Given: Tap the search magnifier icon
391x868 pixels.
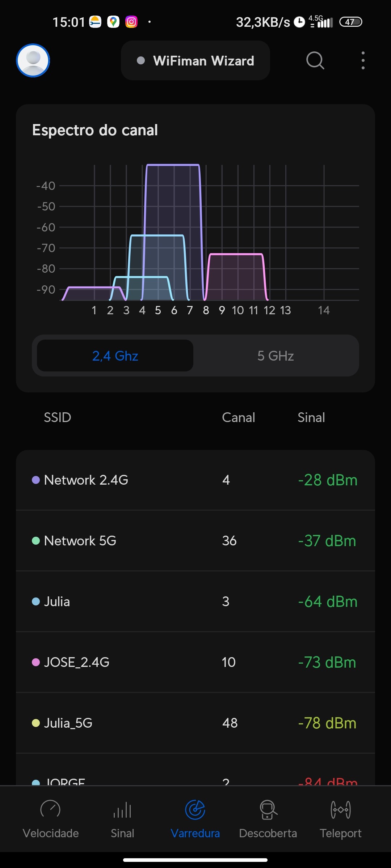Looking at the screenshot, I should coord(315,60).
